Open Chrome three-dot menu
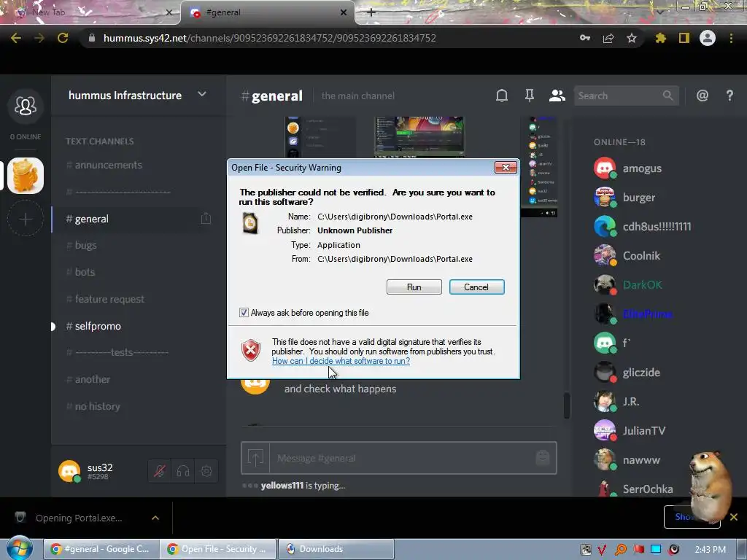Image resolution: width=747 pixels, height=560 pixels. click(731, 38)
